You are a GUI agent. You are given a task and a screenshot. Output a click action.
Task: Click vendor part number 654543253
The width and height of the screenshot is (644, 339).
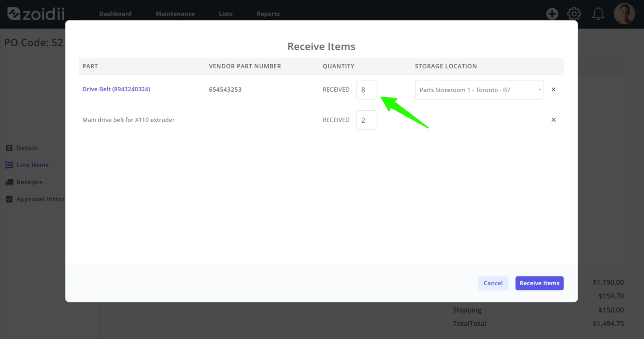coord(225,89)
